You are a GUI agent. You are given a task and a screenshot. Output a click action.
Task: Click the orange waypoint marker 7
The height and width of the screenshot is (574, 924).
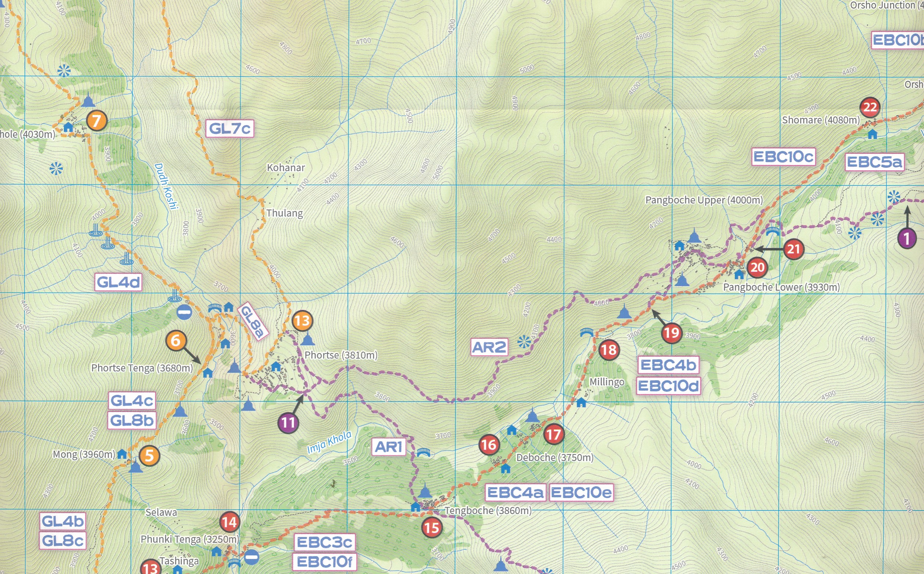pos(97,121)
